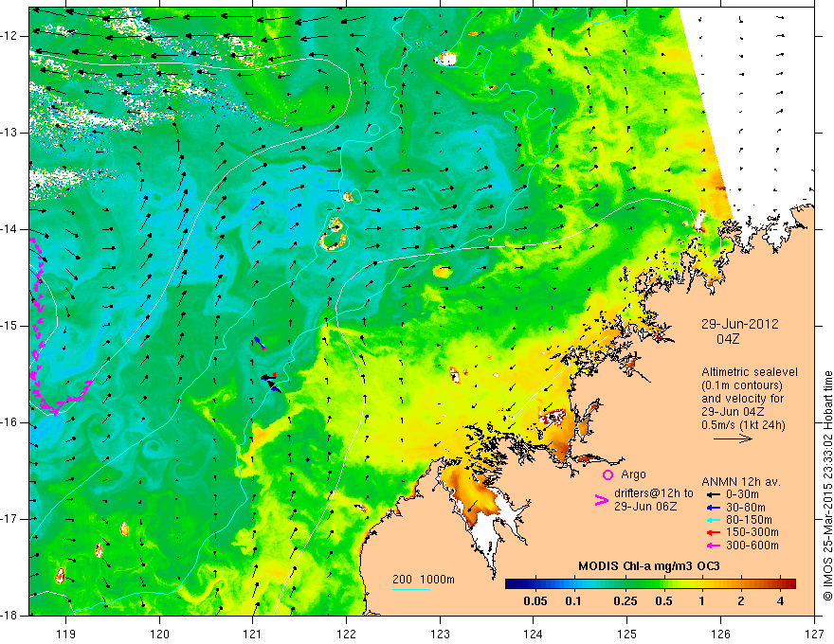The image size is (834, 644).
Task: Select the standalone 04Z time label
Action: pyautogui.click(x=728, y=339)
